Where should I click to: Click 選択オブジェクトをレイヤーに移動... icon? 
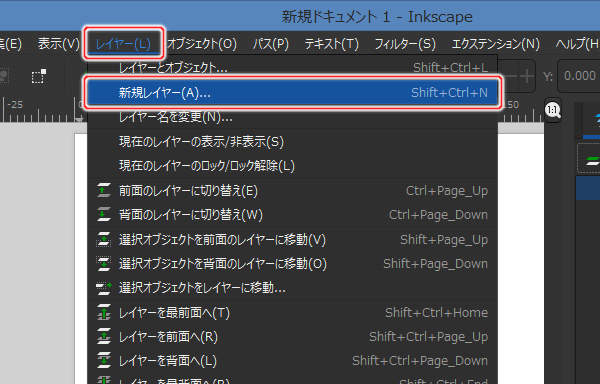104,288
